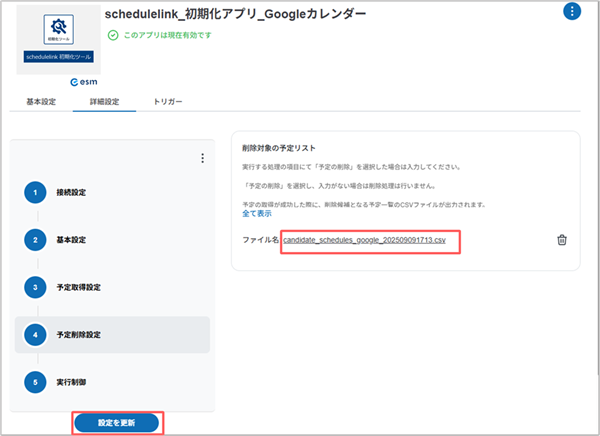Open the candidate_schedules_google CSV file link
The height and width of the screenshot is (436, 600).
click(x=370, y=241)
